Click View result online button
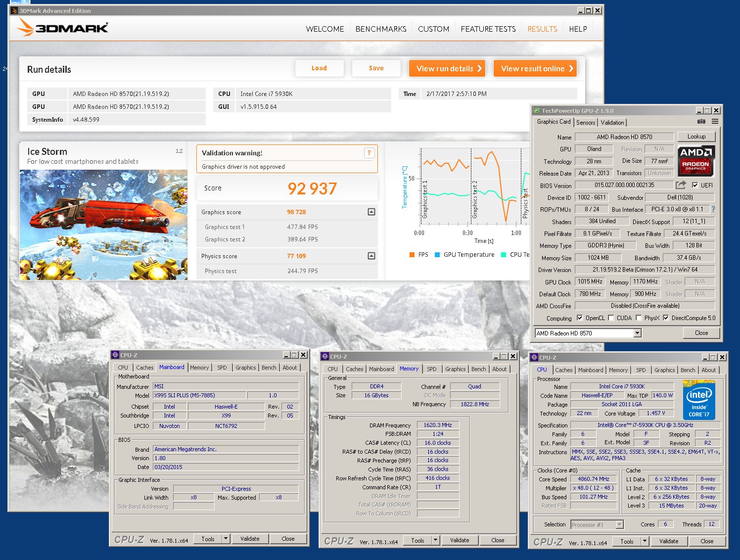 535,68
